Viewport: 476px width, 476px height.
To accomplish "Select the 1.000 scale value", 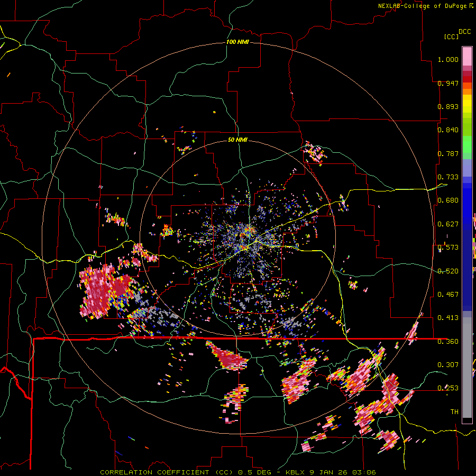I will tap(448, 59).
